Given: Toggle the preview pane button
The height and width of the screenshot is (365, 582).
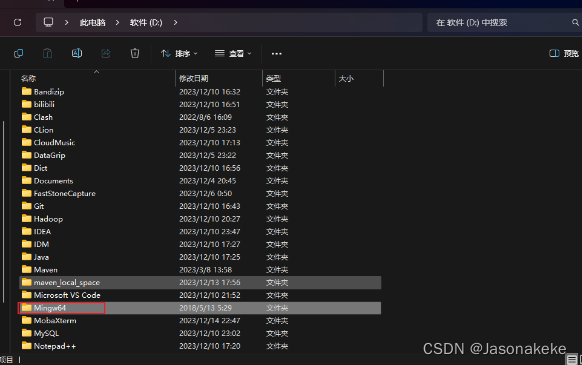Looking at the screenshot, I should click(564, 53).
